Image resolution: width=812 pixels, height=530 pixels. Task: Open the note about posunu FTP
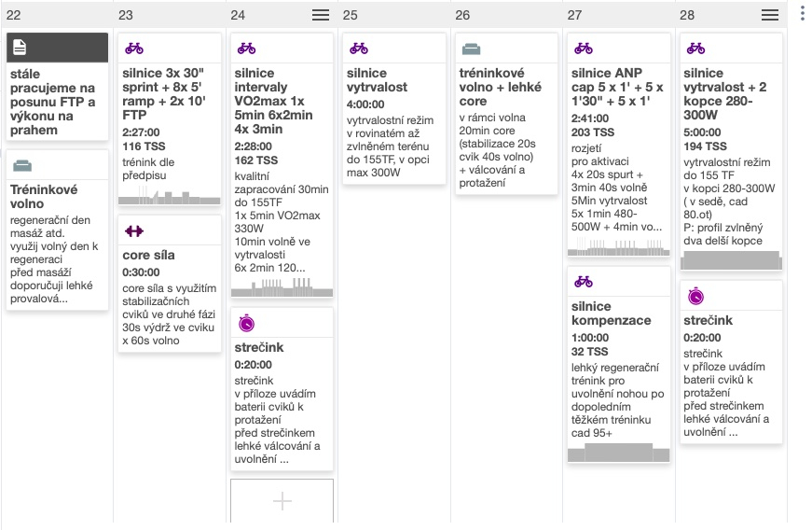click(58, 87)
